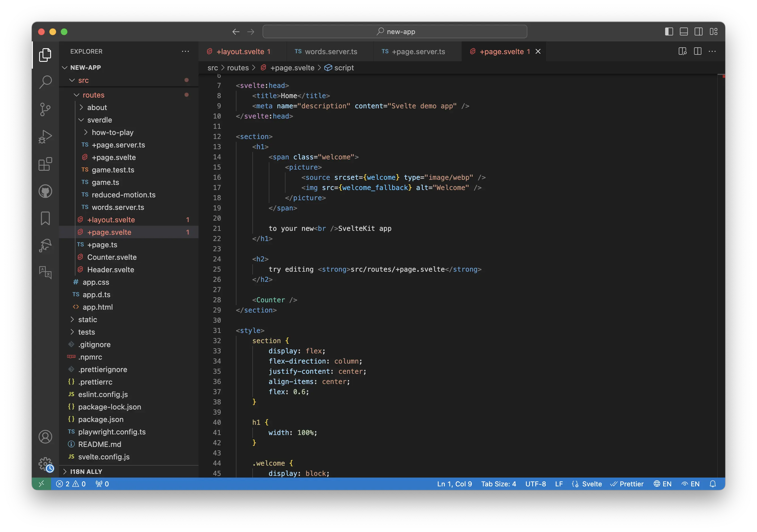
Task: Open editor more actions ellipsis
Action: [x=712, y=51]
